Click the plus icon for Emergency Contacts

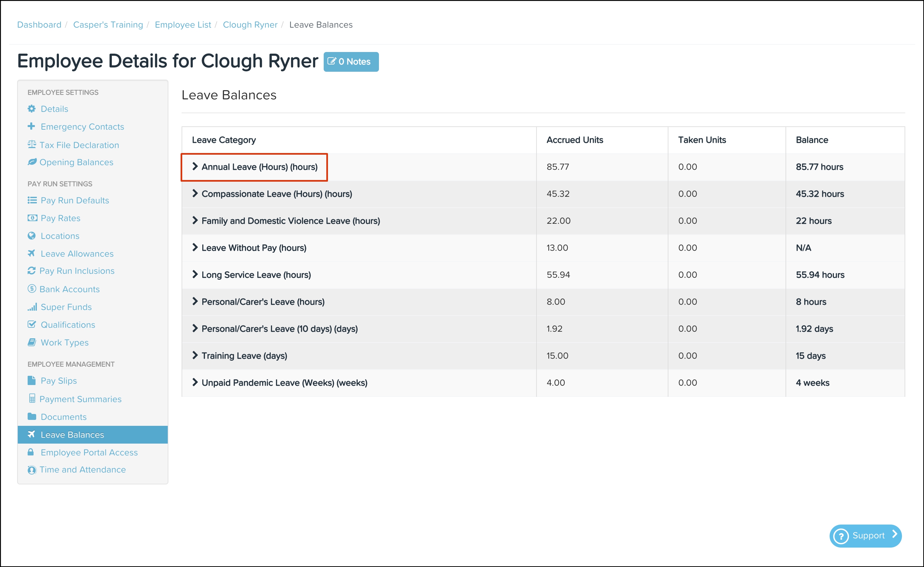click(x=32, y=126)
